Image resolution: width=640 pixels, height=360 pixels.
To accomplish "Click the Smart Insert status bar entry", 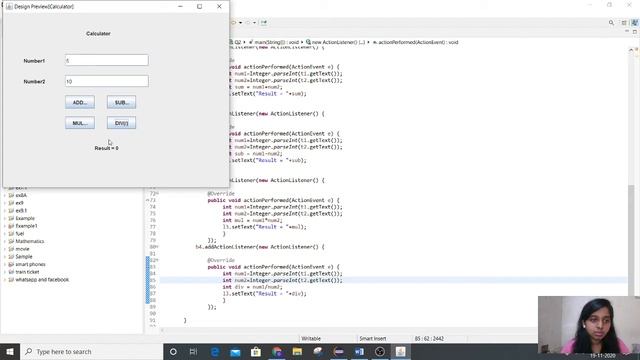I will pos(373,338).
